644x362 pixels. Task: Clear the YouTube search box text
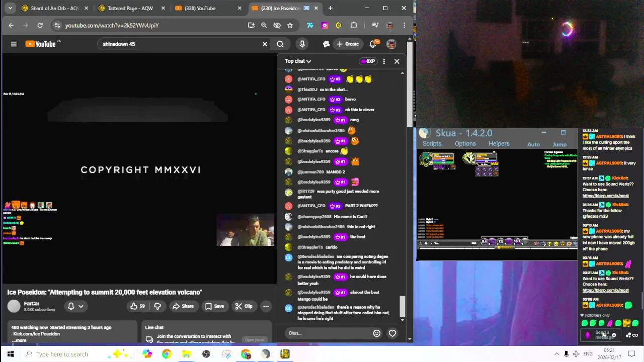click(x=265, y=44)
